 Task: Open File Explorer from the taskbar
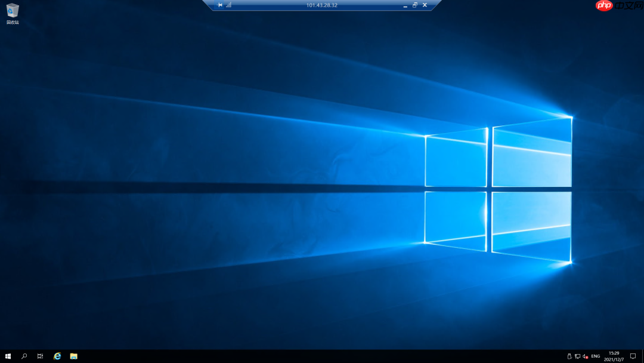point(73,356)
